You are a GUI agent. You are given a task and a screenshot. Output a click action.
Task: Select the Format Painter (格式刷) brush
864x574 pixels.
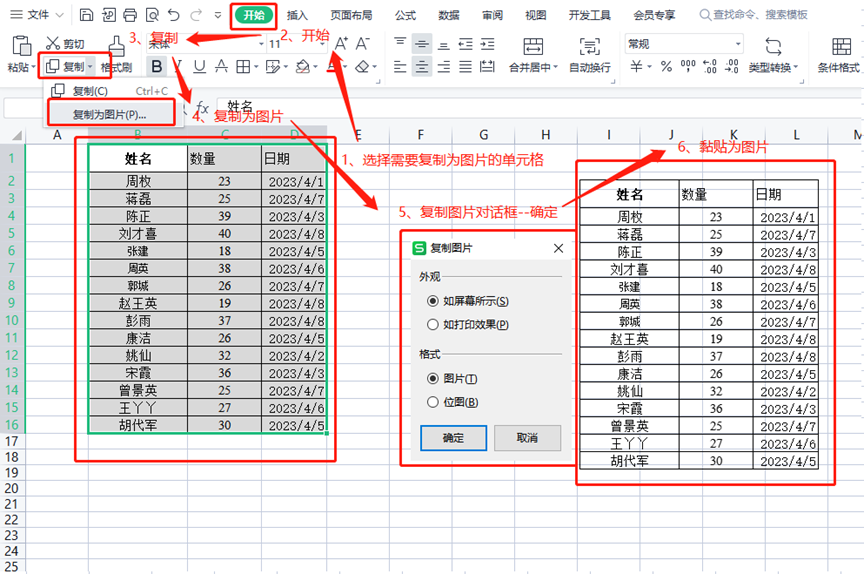[117, 54]
